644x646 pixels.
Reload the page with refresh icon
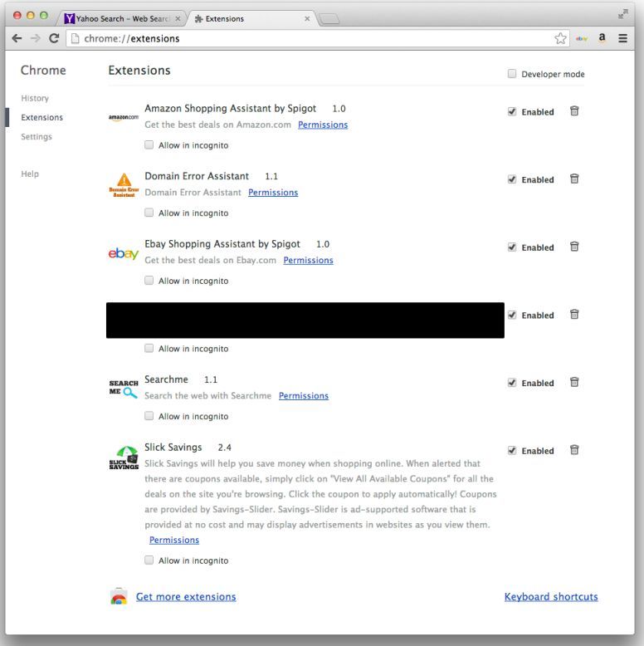coord(54,38)
